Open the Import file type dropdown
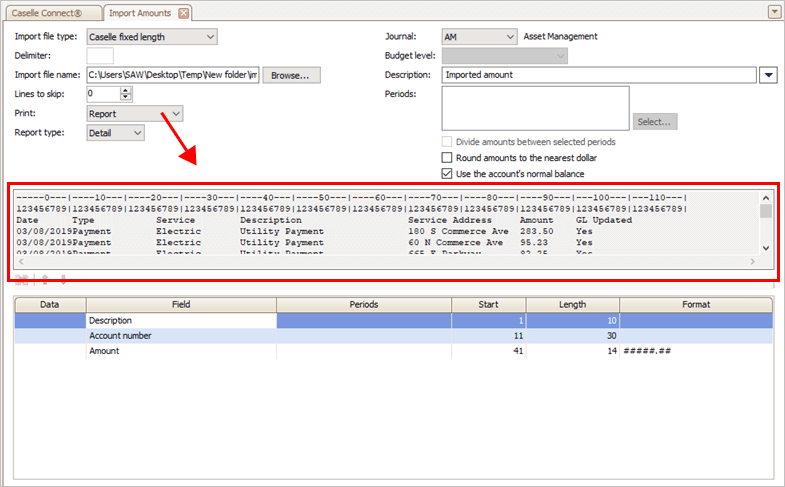The image size is (785, 487). click(209, 37)
